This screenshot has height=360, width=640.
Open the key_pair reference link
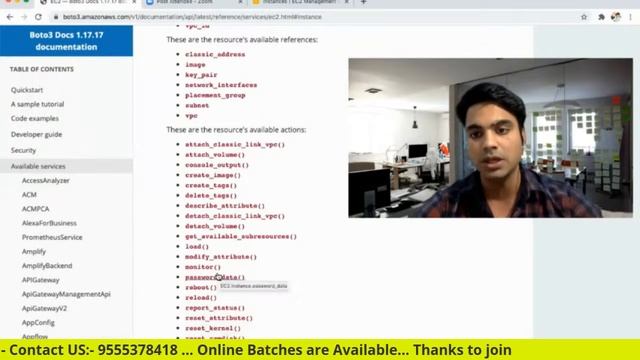coord(201,75)
